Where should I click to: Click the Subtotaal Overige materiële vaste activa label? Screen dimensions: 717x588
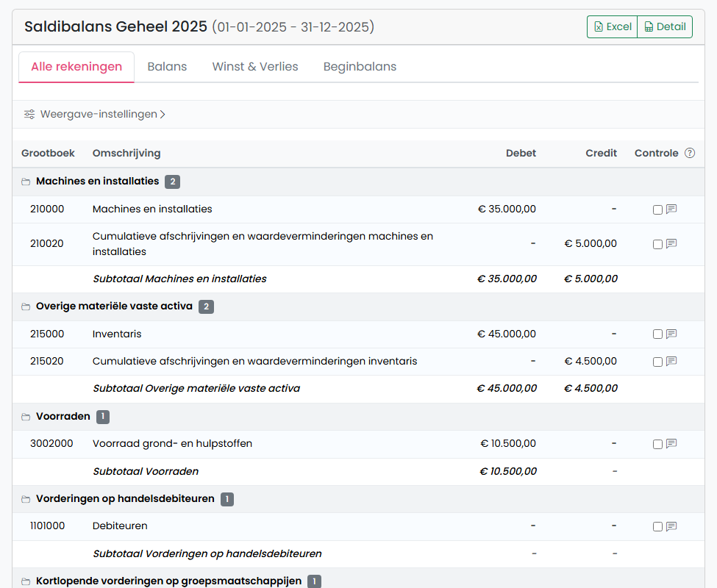[196, 389]
